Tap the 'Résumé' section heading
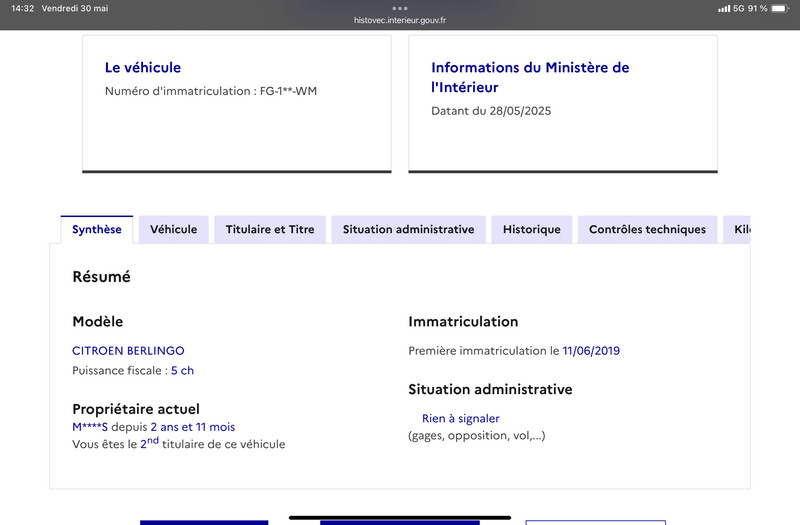 coord(102,277)
